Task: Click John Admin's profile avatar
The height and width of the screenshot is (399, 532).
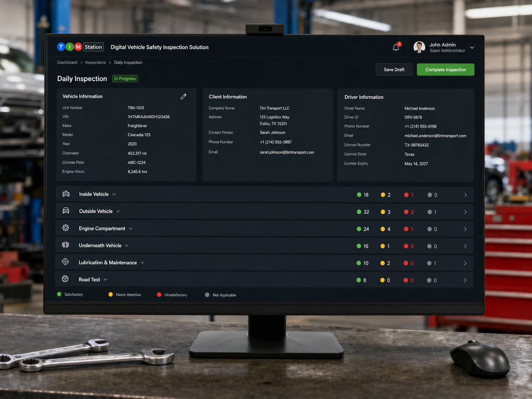Action: (x=419, y=47)
